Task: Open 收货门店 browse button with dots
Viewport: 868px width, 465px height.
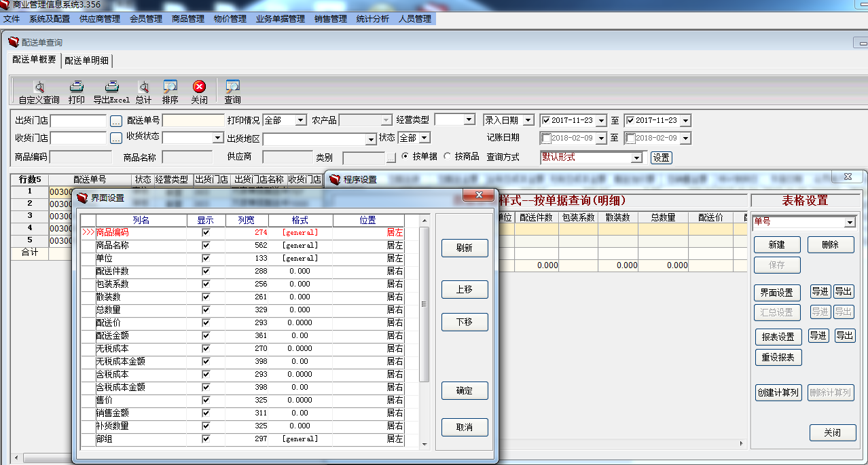Action: point(116,138)
